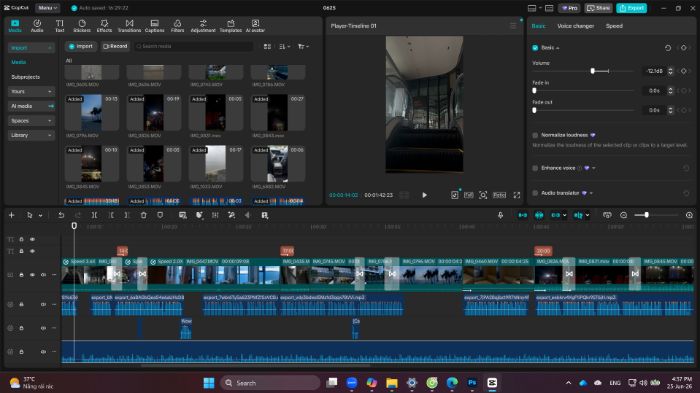Expand the Yours section
Viewport: 700px width, 393px height.
click(31, 92)
